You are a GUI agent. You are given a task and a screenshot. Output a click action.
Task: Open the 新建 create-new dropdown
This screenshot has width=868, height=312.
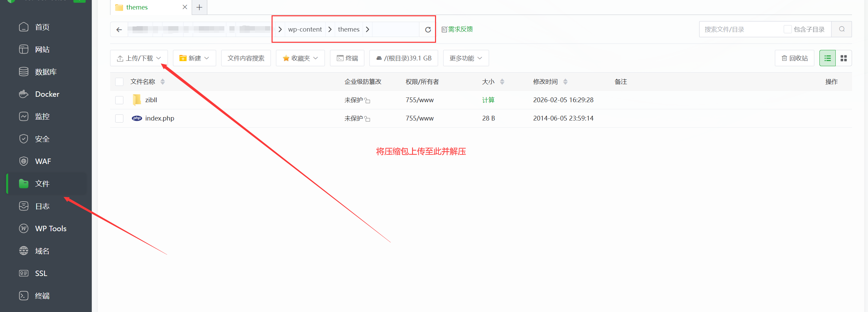(194, 58)
